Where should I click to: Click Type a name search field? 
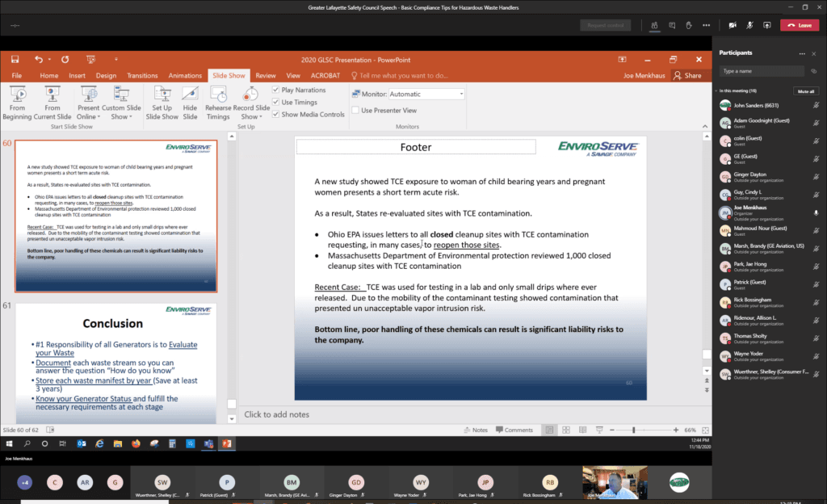tap(762, 71)
